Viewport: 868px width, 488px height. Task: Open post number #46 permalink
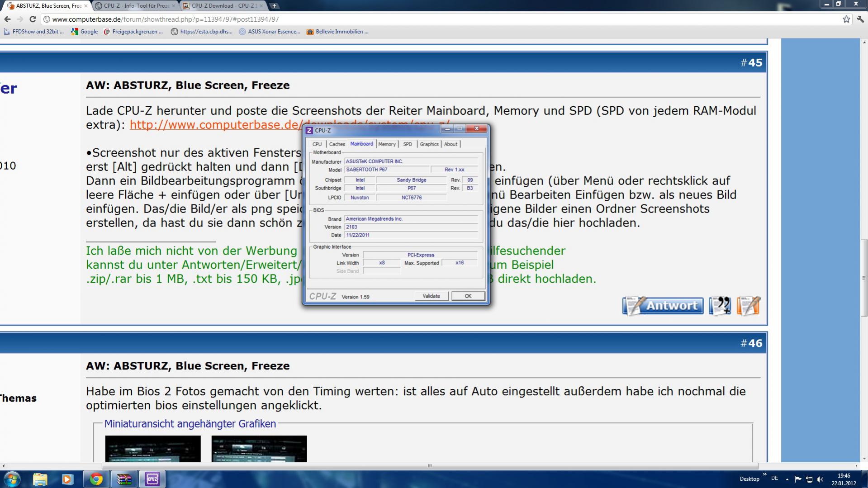751,343
